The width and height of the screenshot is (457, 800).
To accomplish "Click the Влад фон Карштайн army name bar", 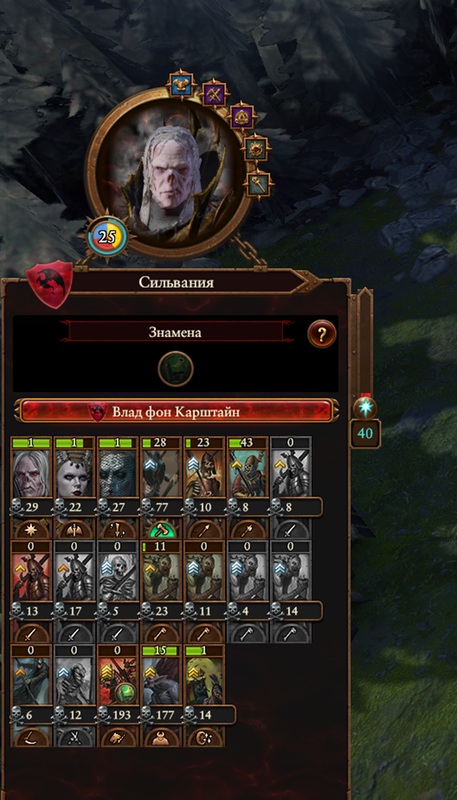I will 176,411.
